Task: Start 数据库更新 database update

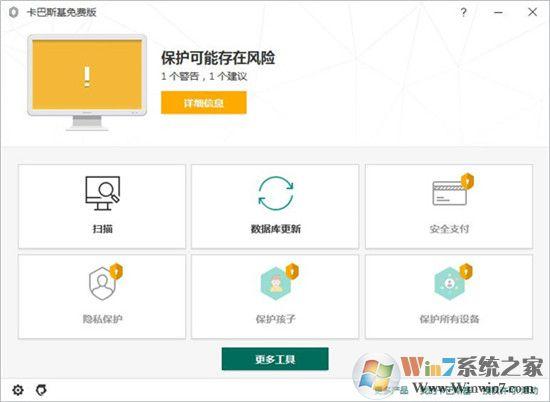Action: click(x=275, y=207)
